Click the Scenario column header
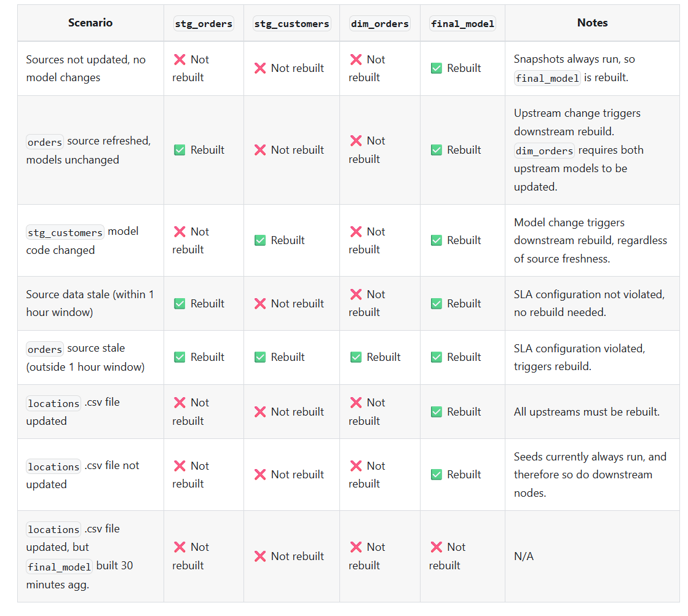The height and width of the screenshot is (616, 688). point(90,23)
